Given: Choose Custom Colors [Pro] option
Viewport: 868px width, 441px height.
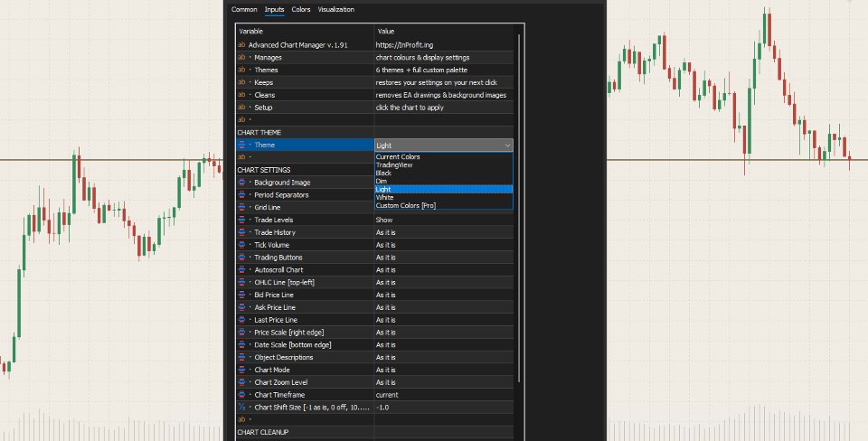Looking at the screenshot, I should [x=443, y=205].
